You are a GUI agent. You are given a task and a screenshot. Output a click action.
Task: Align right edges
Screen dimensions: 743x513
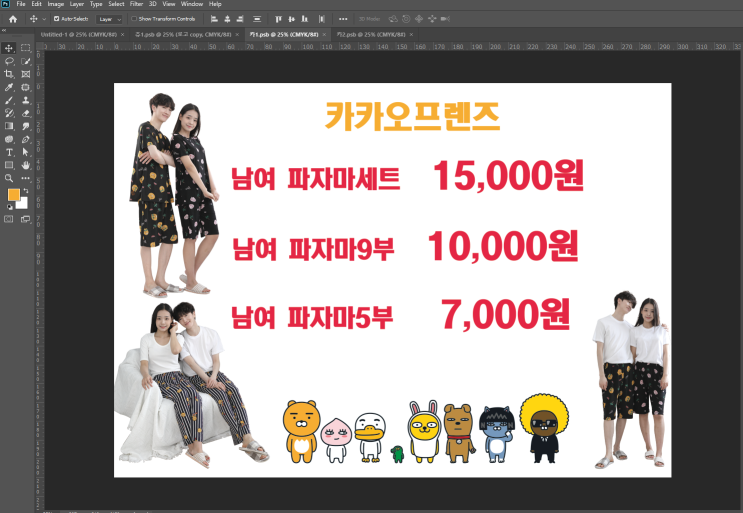tap(240, 19)
